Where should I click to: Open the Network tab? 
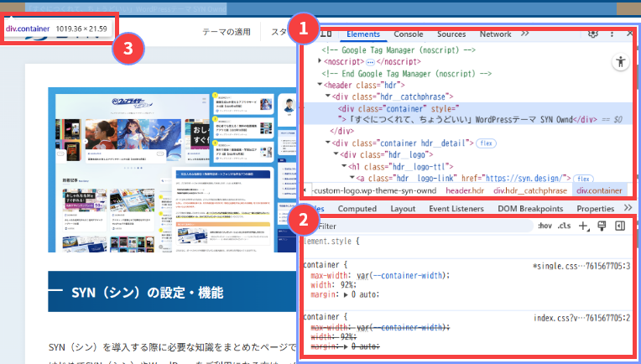coord(495,34)
